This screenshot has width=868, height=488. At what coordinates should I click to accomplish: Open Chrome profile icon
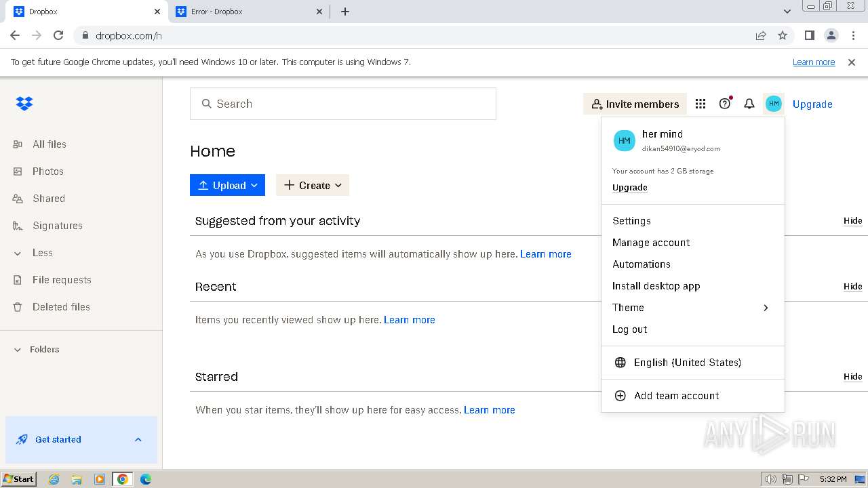[831, 35]
